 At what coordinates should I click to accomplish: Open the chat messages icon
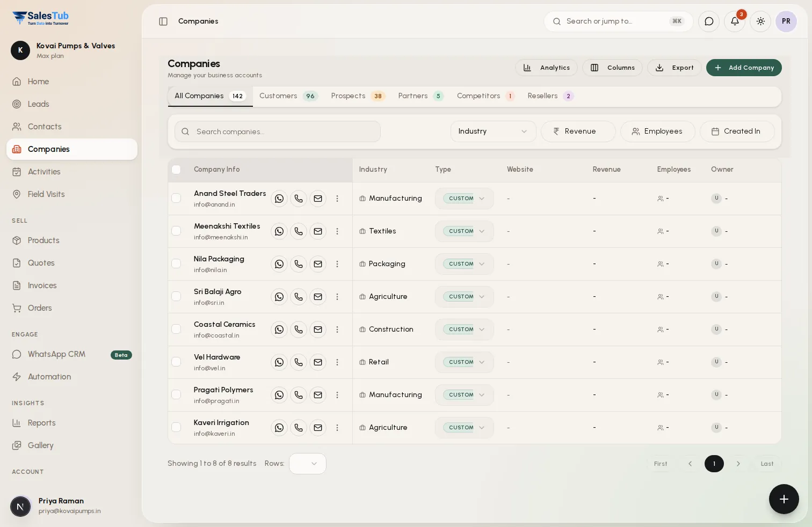coord(709,21)
